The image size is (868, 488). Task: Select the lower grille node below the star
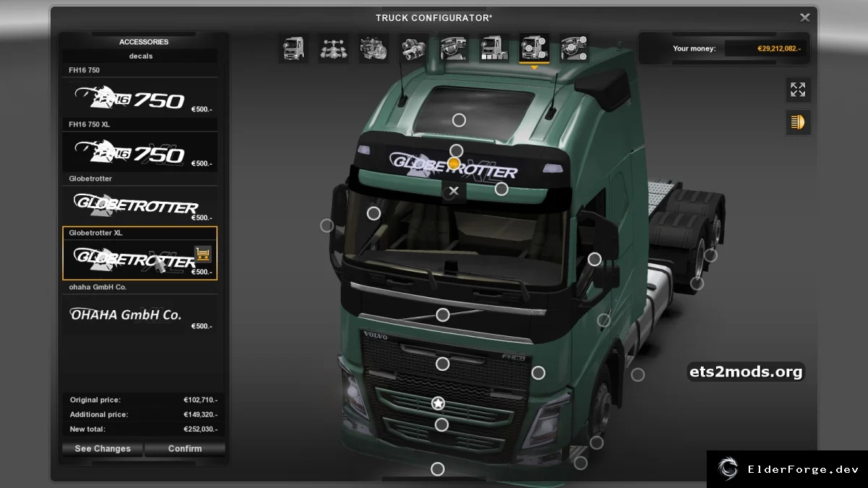[441, 424]
